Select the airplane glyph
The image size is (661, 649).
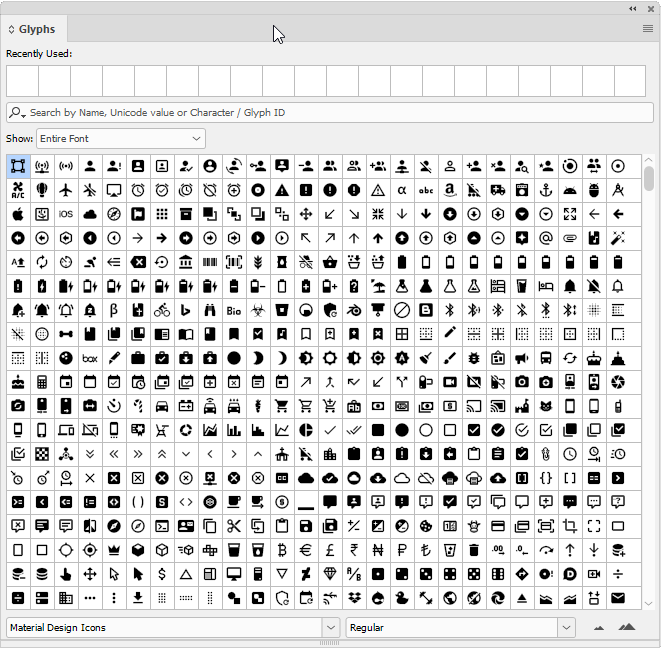(66, 190)
